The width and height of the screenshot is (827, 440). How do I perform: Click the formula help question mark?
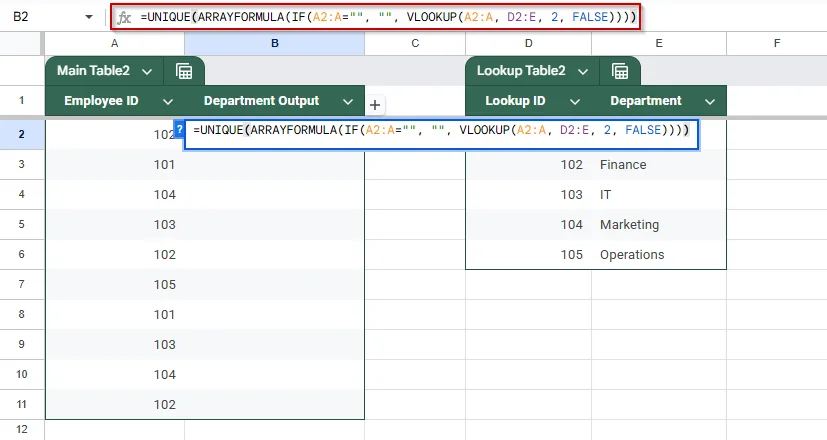point(179,128)
